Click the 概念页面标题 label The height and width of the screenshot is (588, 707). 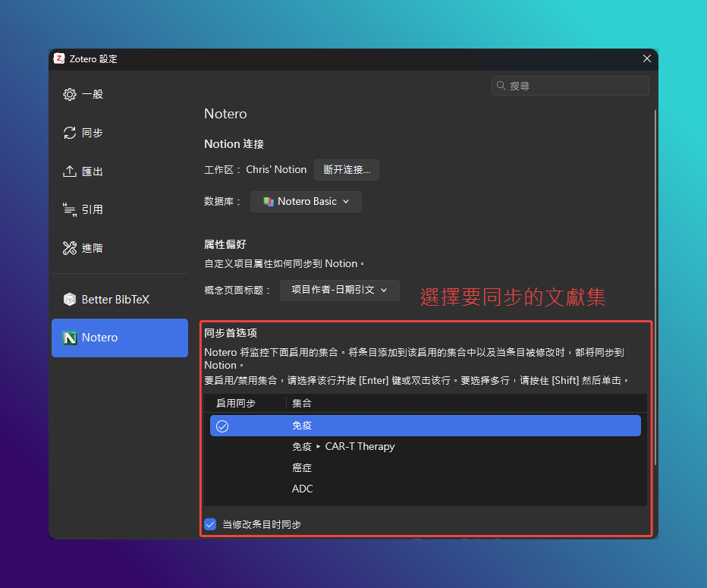coord(237,291)
